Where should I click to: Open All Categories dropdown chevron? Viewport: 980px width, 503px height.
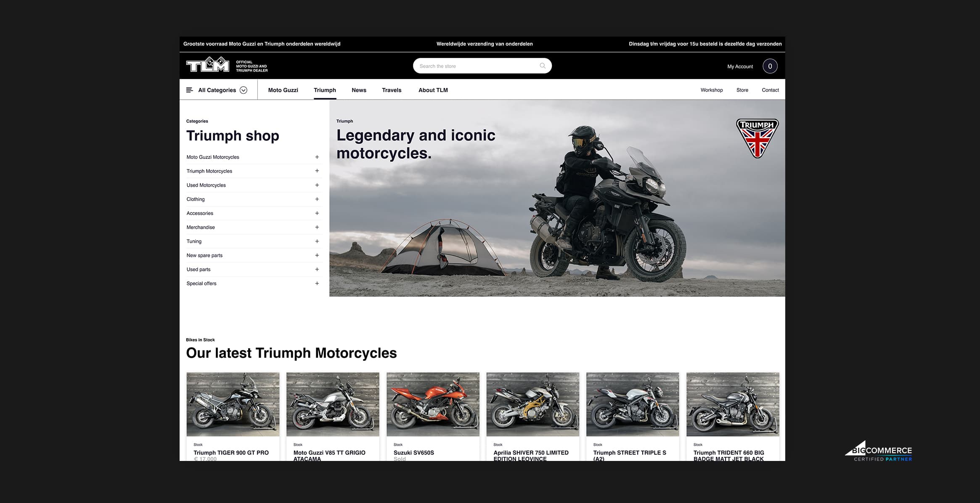[244, 90]
